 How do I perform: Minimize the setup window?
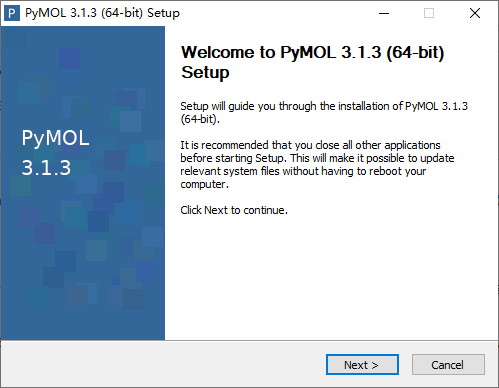tap(384, 13)
